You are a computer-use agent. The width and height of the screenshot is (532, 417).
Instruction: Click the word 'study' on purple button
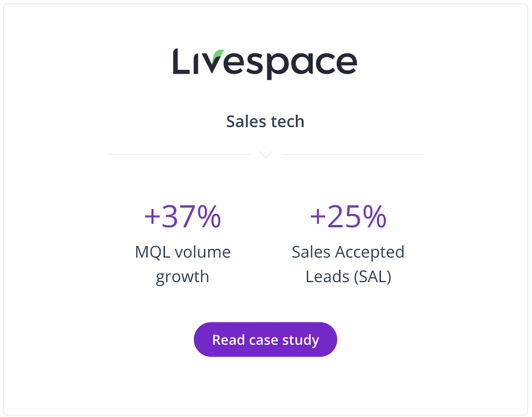click(x=301, y=340)
